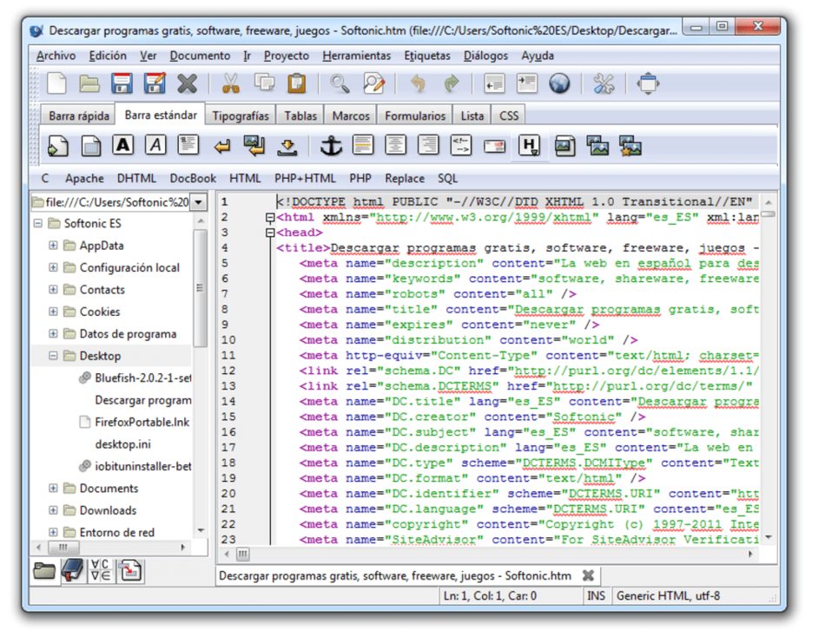Viewport: 825px width, 644px height.
Task: Click the Undo arrow icon
Action: pos(418,83)
